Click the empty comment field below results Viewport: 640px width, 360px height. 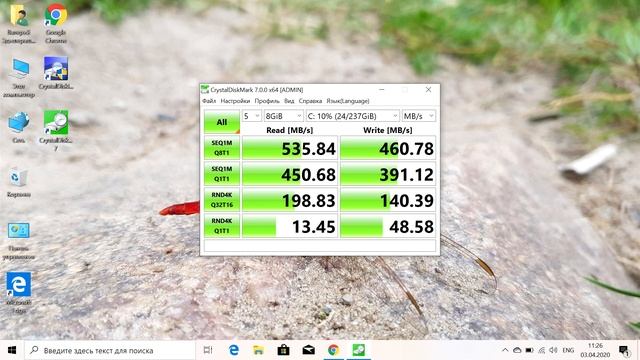(320, 245)
